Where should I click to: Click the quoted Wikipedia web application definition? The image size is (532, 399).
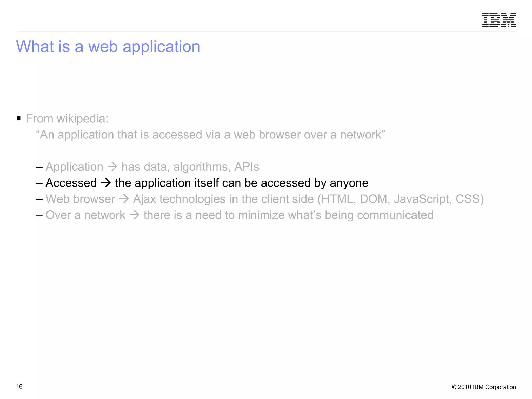(210, 135)
